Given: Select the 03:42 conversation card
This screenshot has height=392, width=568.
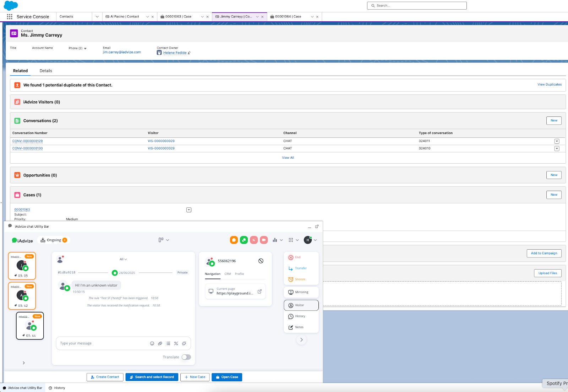Looking at the screenshot, I should 22,296.
